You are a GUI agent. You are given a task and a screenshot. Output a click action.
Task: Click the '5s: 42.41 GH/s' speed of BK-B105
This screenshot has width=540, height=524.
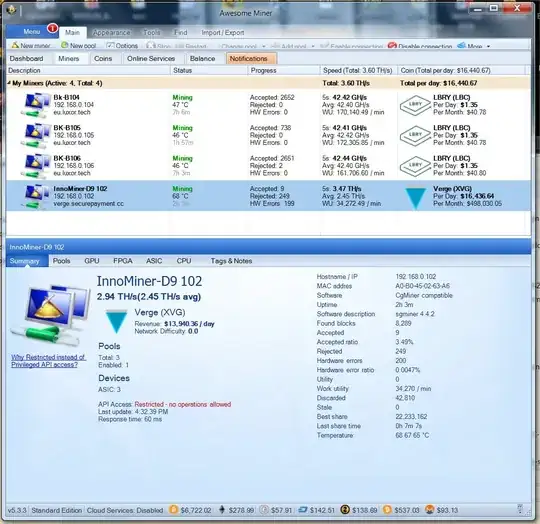click(x=344, y=128)
